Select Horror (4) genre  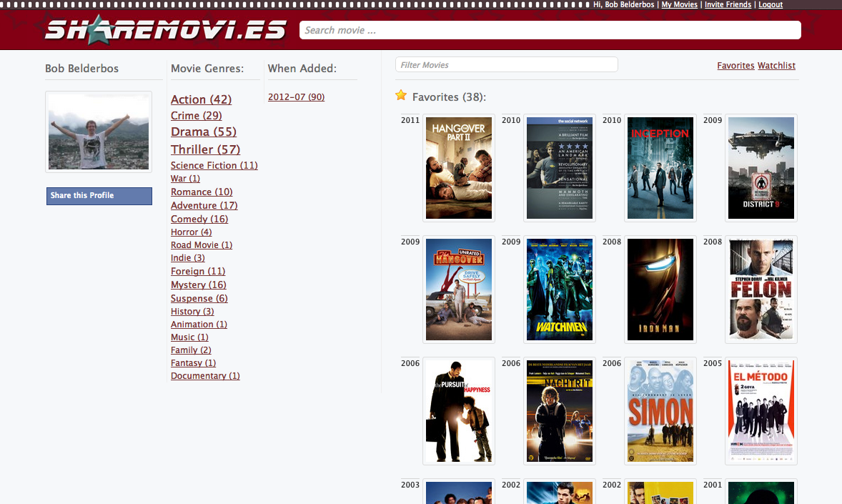pyautogui.click(x=191, y=232)
